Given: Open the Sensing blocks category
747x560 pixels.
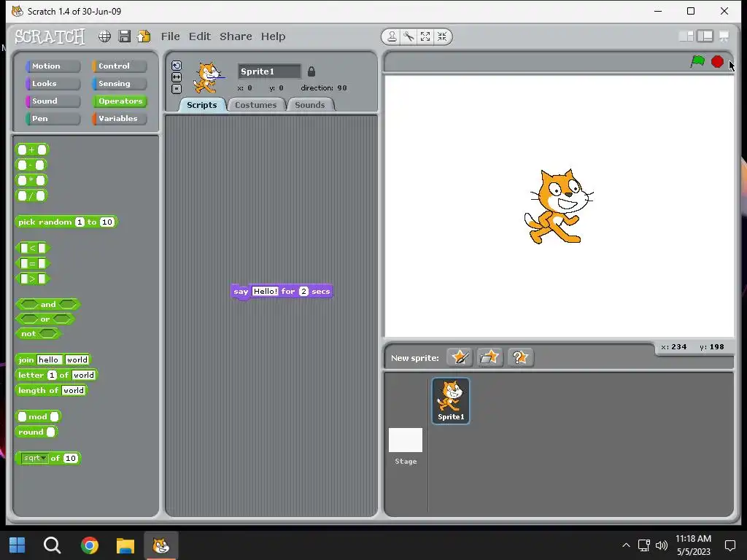Looking at the screenshot, I should (x=120, y=84).
